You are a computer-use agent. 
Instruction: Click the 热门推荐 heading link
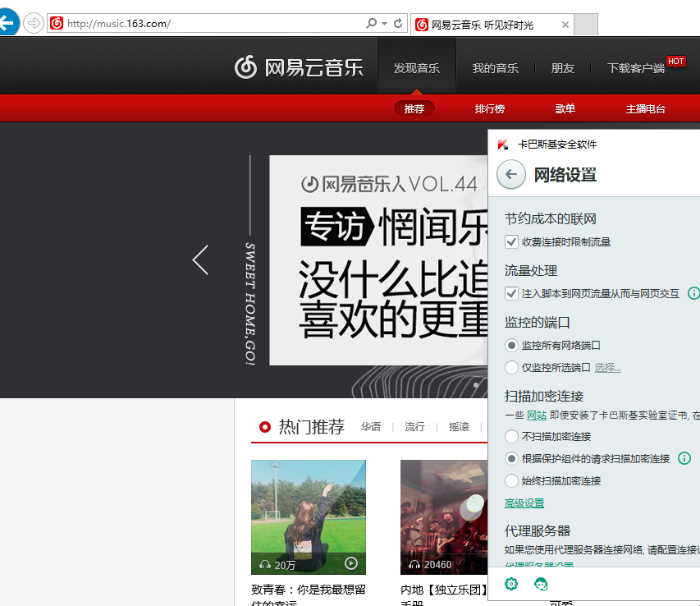312,427
